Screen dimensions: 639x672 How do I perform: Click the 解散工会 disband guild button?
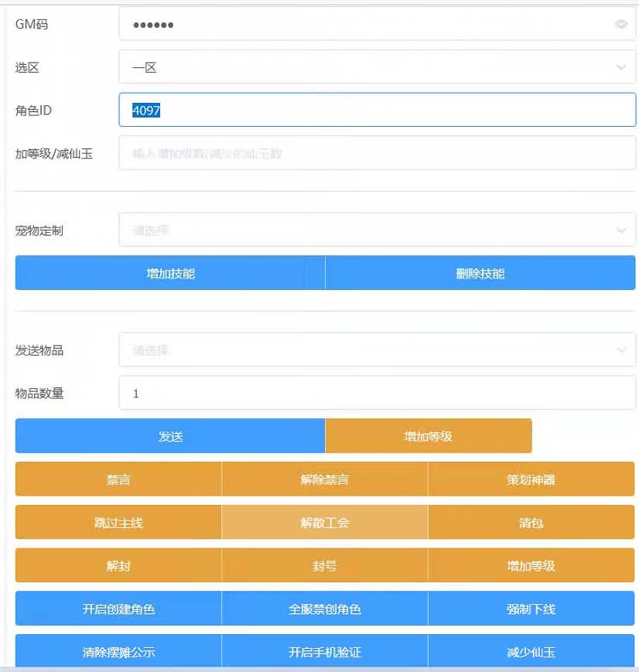click(324, 522)
